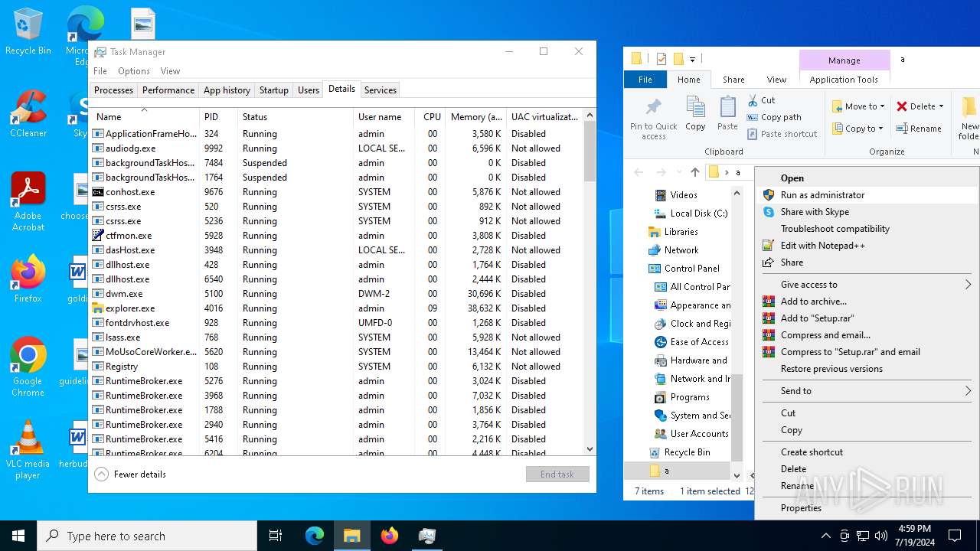Open the CCleaner desktop icon

(x=28, y=114)
